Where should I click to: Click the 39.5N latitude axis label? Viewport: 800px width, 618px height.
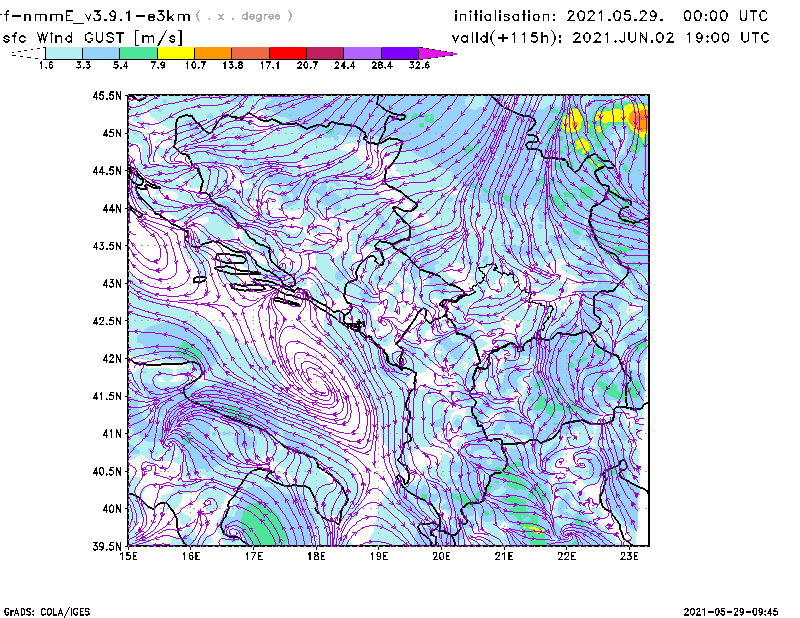[x=107, y=547]
